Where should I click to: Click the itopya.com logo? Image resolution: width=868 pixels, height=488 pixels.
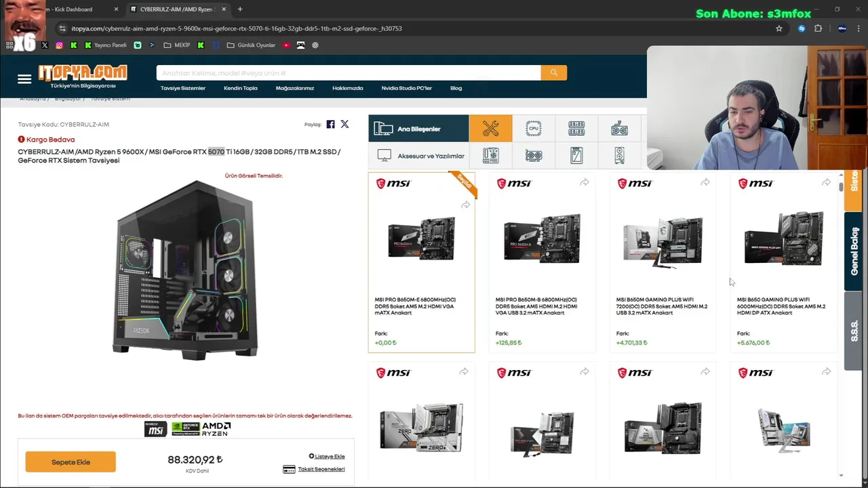click(83, 76)
